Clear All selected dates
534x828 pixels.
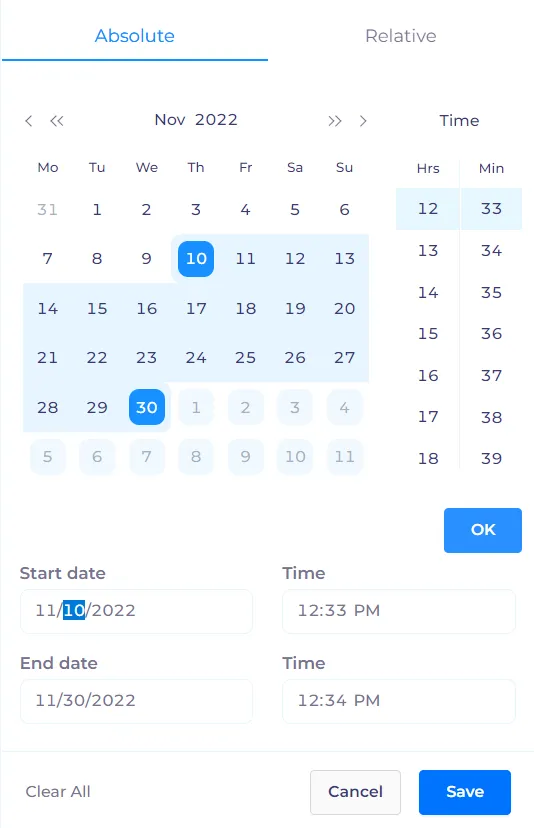coord(58,792)
